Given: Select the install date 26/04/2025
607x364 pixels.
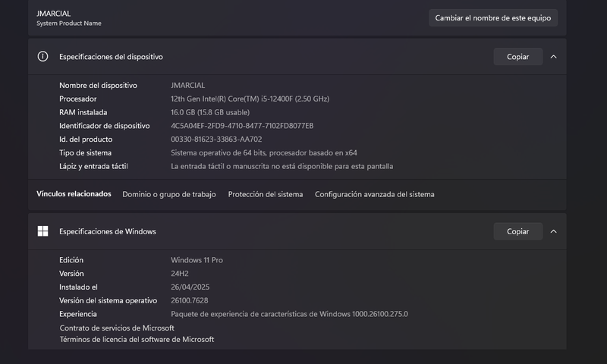Looking at the screenshot, I should (190, 287).
